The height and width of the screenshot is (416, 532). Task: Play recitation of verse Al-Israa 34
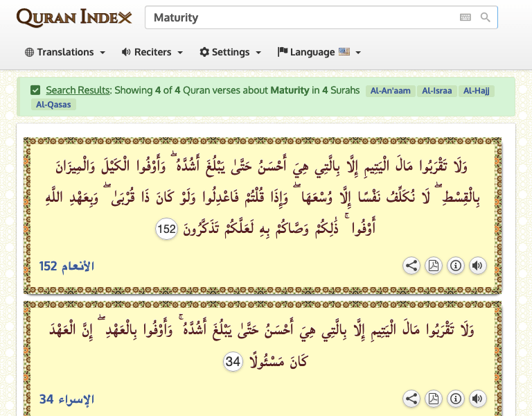coord(477,399)
